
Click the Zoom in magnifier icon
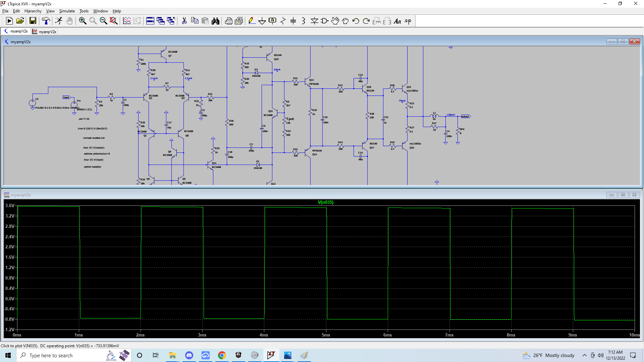tap(83, 21)
